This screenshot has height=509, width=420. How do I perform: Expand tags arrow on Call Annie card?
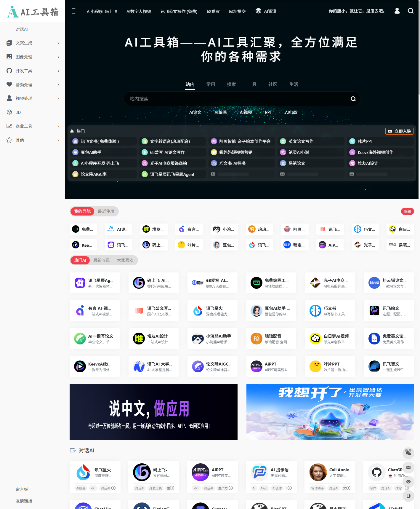pos(348,488)
